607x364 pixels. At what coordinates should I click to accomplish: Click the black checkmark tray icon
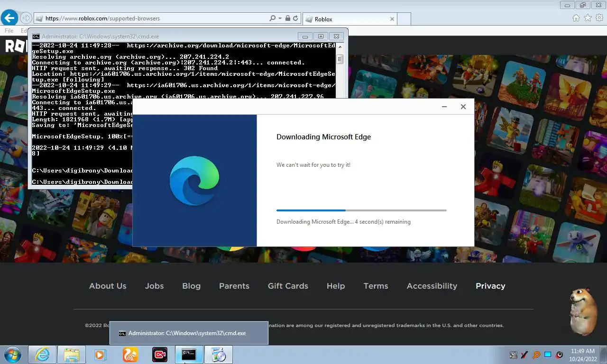pos(524,355)
